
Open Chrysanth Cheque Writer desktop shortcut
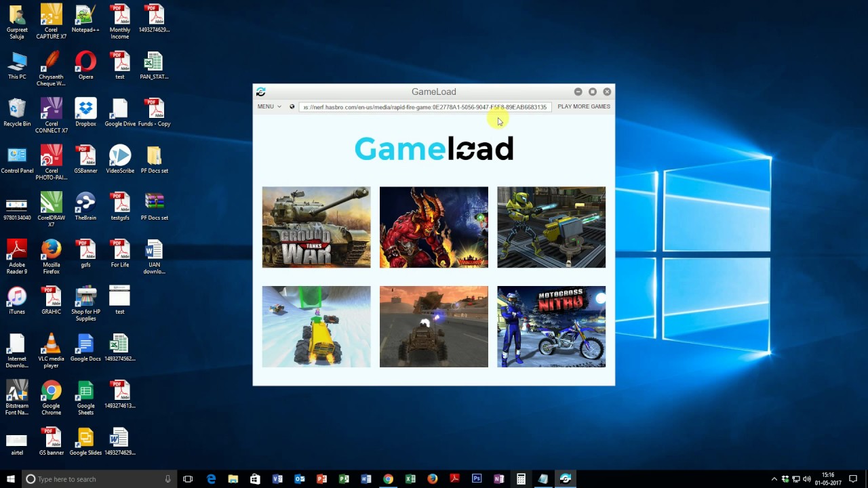pos(52,68)
